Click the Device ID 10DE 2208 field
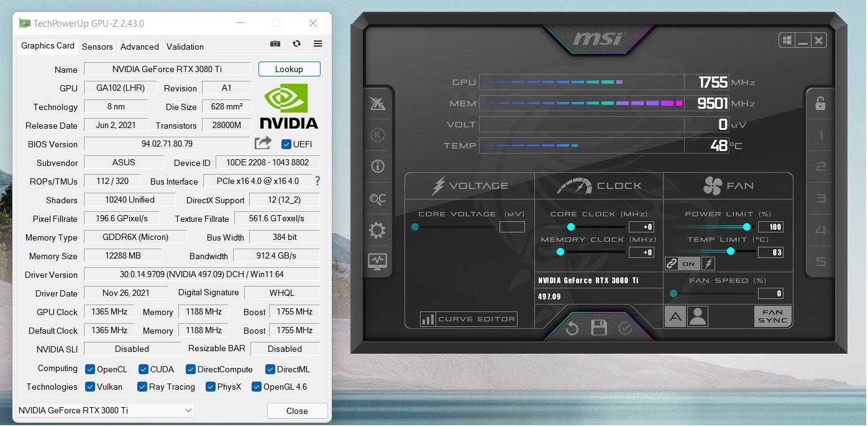 [268, 162]
